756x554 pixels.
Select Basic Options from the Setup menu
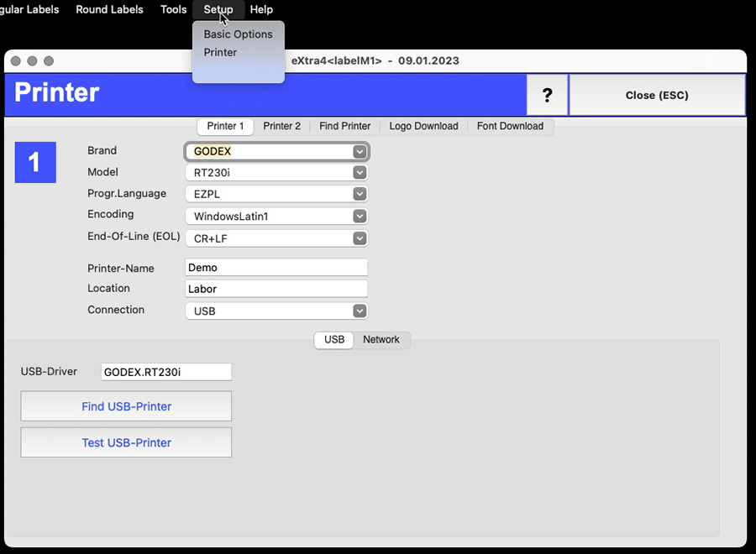(x=238, y=34)
